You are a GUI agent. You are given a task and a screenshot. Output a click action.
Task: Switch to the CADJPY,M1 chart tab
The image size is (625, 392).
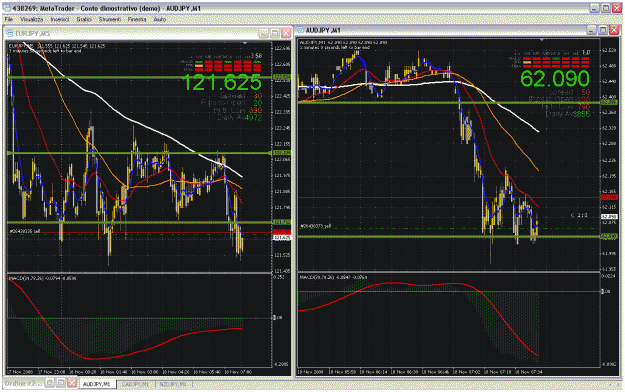(136, 384)
